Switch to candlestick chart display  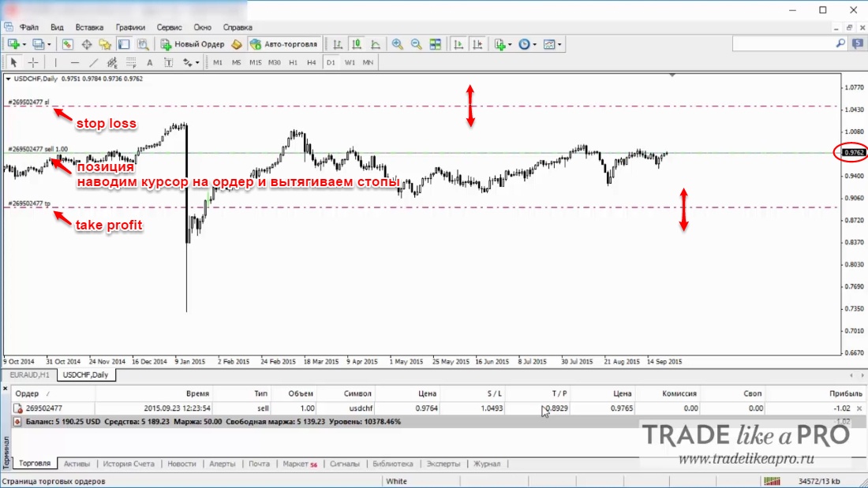coord(357,44)
